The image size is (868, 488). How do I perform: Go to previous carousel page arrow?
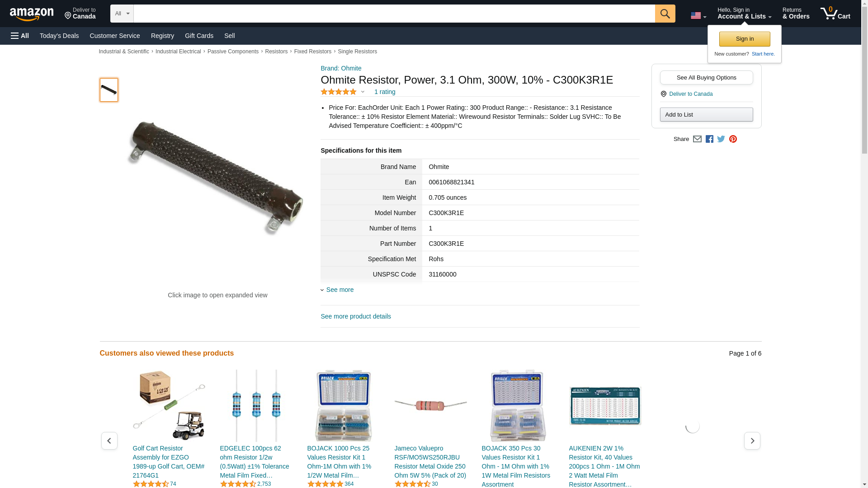[109, 441]
